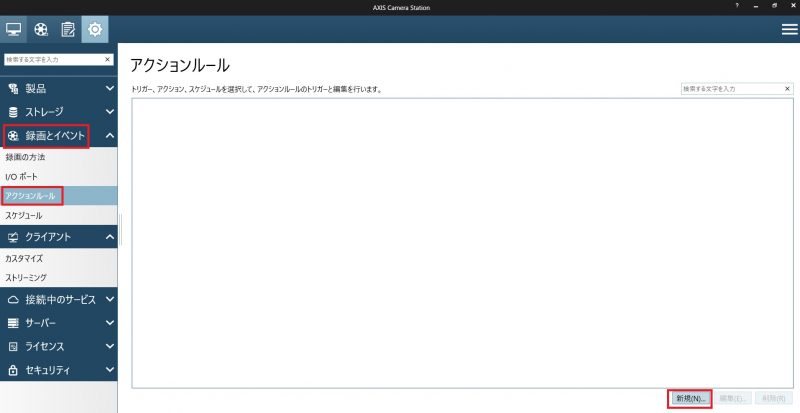This screenshot has width=800, height=413.
Task: Click the 接続中のサービス cloud icon
Action: coord(13,300)
